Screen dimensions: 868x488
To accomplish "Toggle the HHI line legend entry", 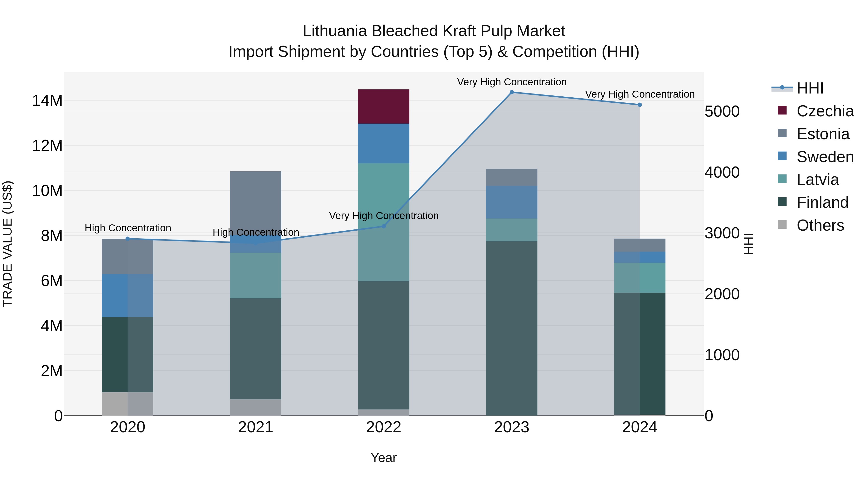I will [797, 88].
